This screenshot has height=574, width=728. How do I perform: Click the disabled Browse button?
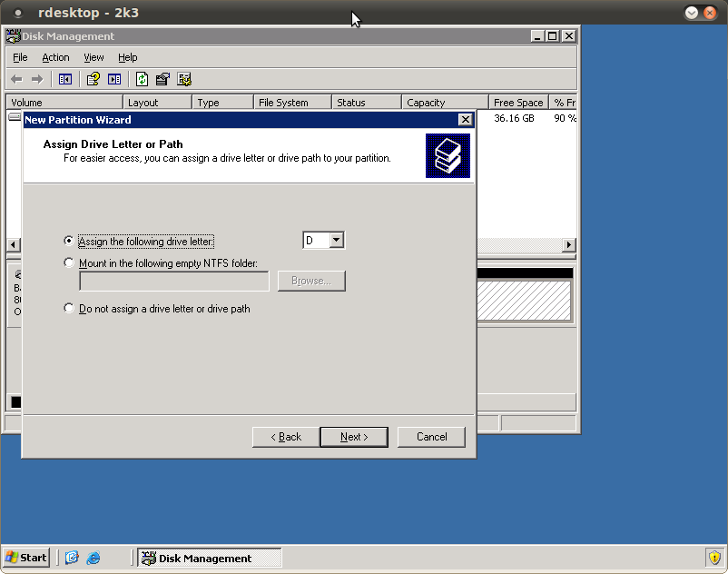coord(311,281)
